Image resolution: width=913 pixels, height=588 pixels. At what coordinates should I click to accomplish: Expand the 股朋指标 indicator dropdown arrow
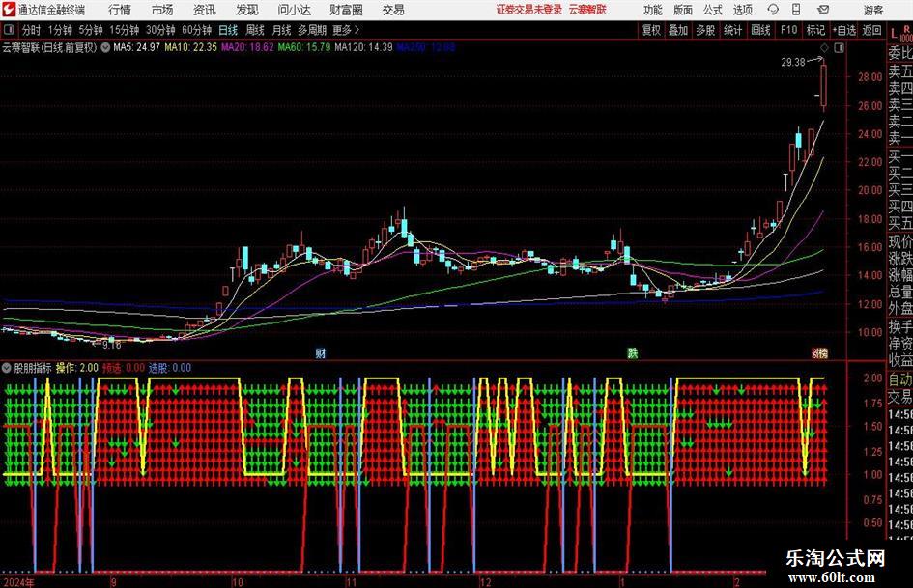pos(7,368)
